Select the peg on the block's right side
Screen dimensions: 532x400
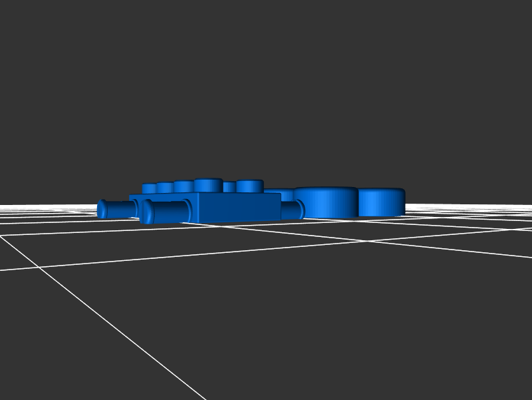(x=291, y=210)
